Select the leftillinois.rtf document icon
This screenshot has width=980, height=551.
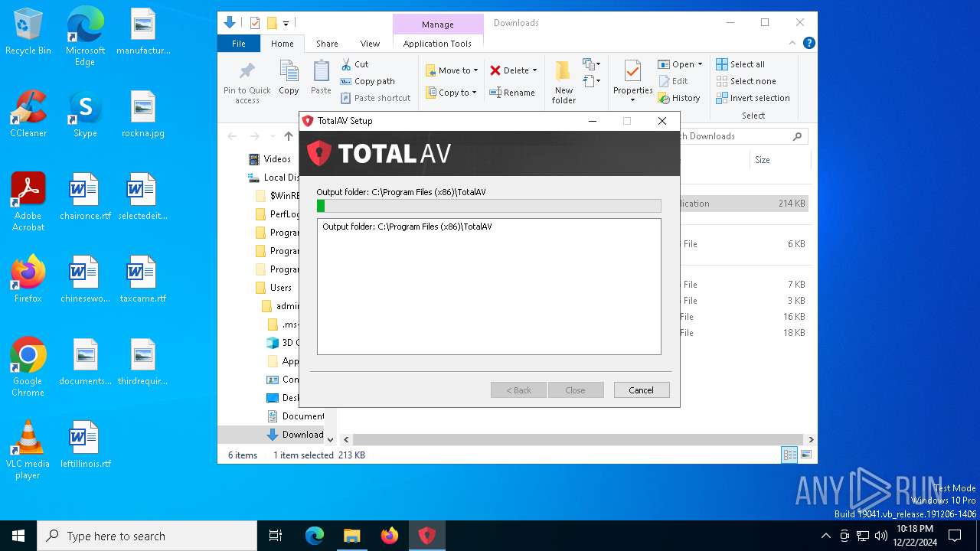(x=85, y=445)
